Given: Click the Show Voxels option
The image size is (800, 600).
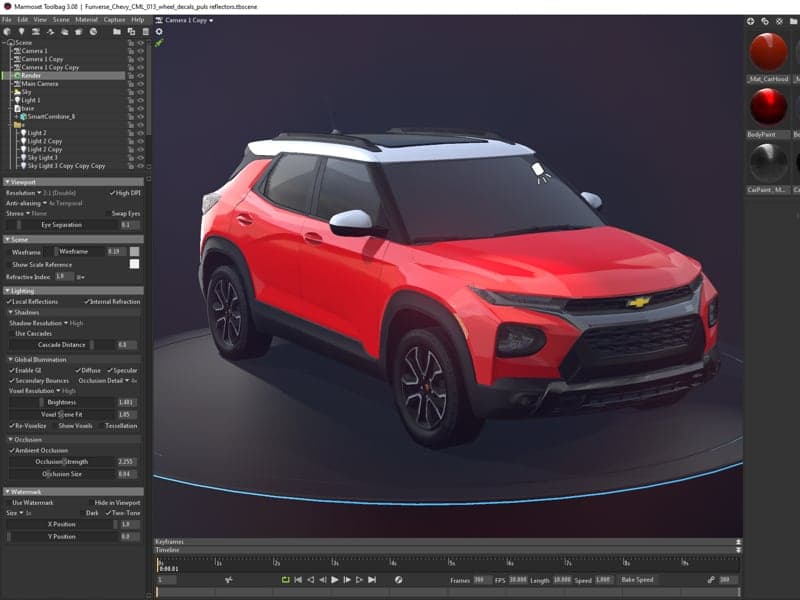Looking at the screenshot, I should point(76,426).
